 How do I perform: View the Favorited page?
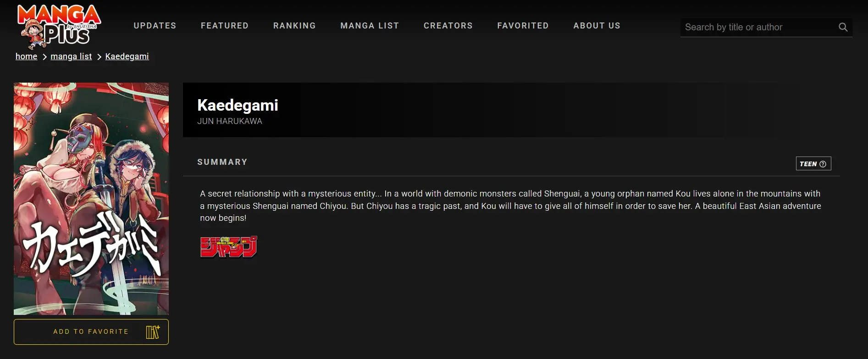click(523, 26)
